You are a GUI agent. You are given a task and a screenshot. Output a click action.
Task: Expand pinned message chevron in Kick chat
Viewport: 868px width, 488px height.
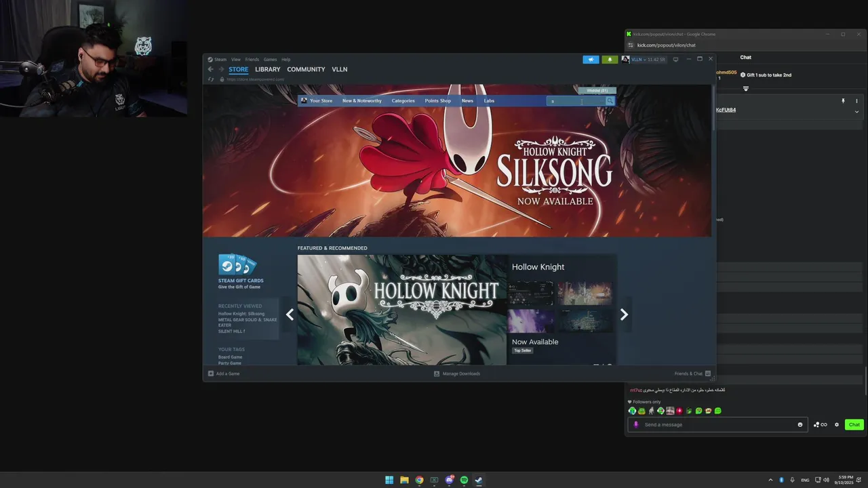tap(856, 111)
